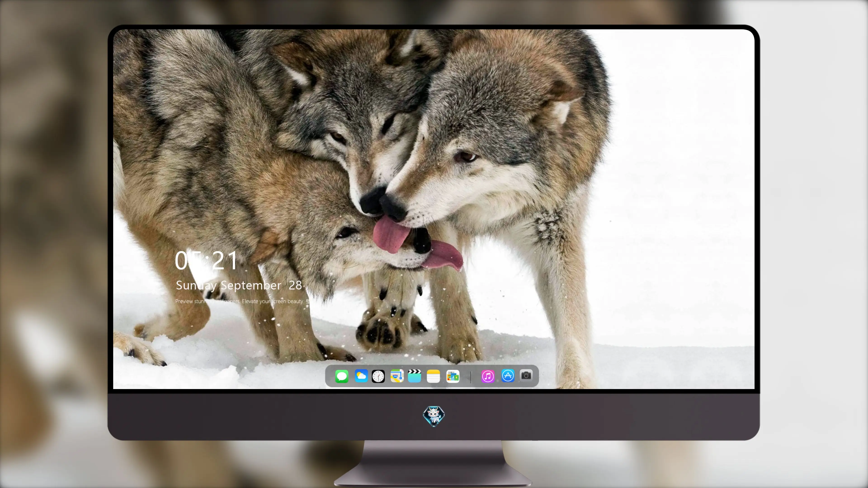
Task: Open the Videos clapperboard app in the dock
Action: pos(415,376)
